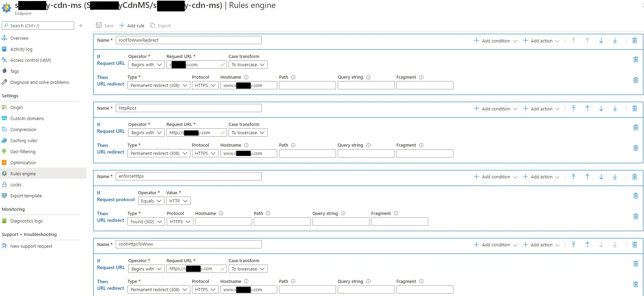The width and height of the screenshot is (644, 296).
Task: Open Operator dropdown in rootToWwwRedirect rule
Action: [x=146, y=65]
